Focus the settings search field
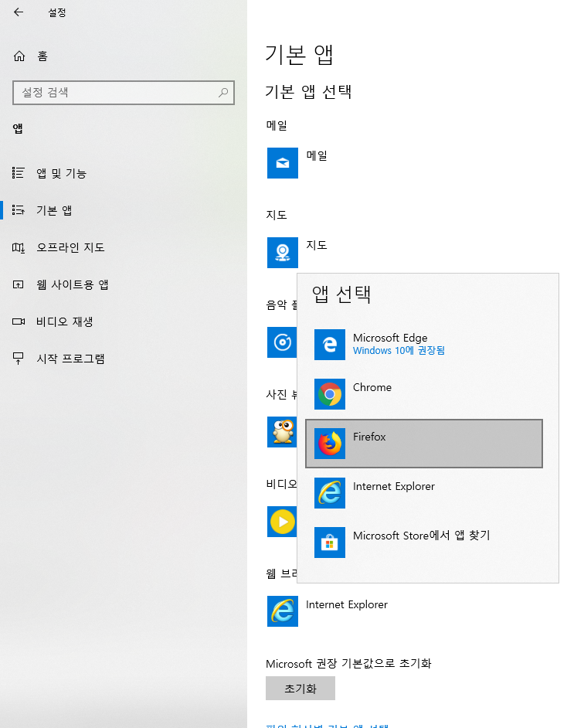The width and height of the screenshot is (567, 728). click(x=124, y=93)
